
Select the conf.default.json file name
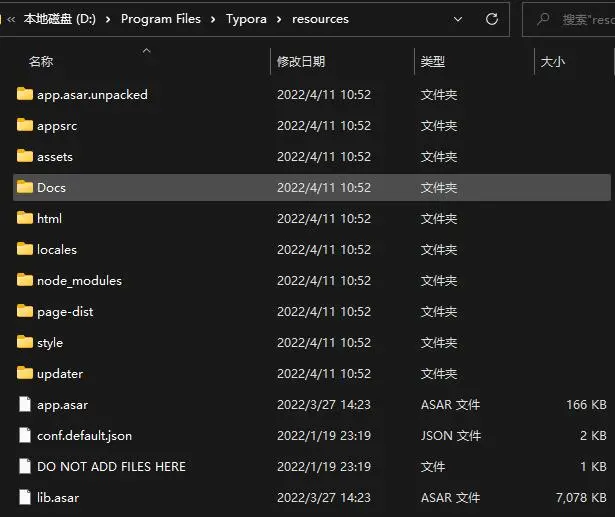tap(84, 436)
